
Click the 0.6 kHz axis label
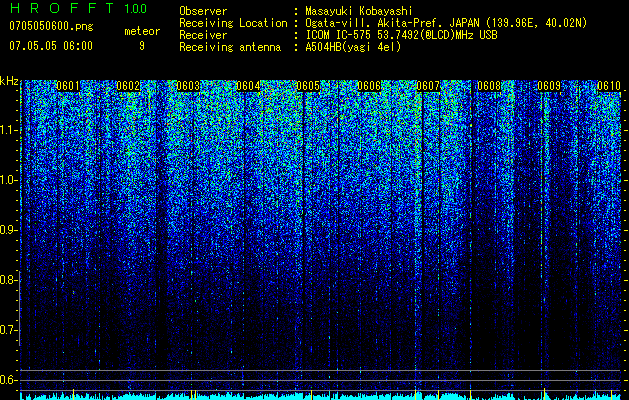coord(9,380)
